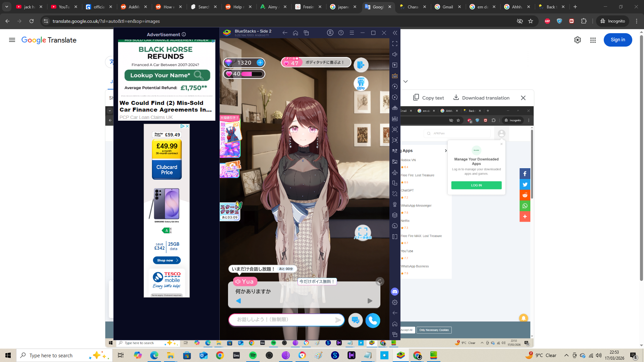Open the gacha machine icon in game

361,83
